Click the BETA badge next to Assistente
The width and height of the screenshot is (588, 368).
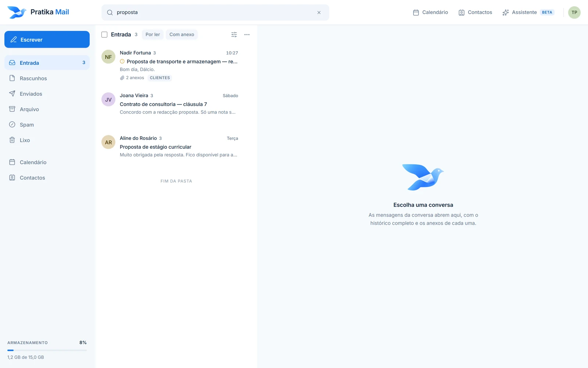coord(547,13)
